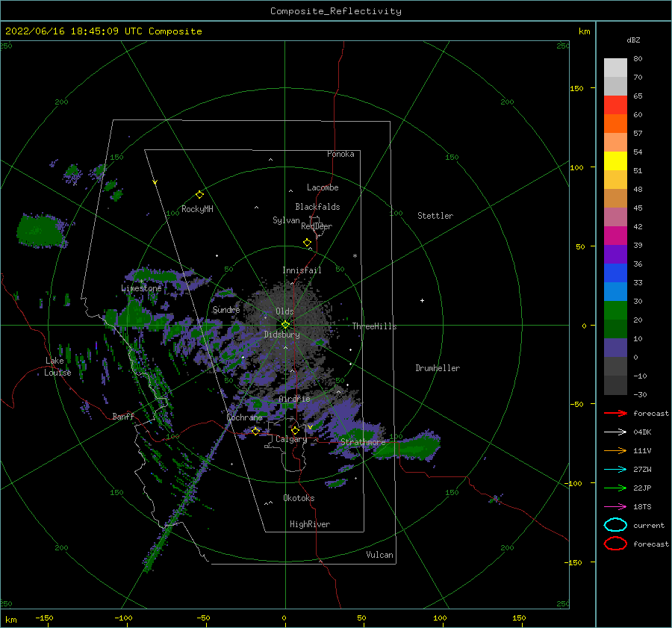Click the Airdrie town label
The height and width of the screenshot is (628, 672).
coord(294,399)
